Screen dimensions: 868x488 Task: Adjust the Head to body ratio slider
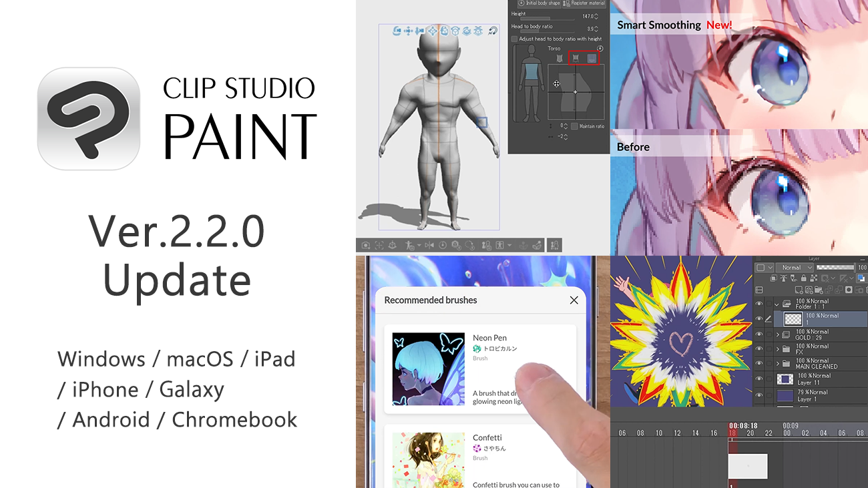548,31
